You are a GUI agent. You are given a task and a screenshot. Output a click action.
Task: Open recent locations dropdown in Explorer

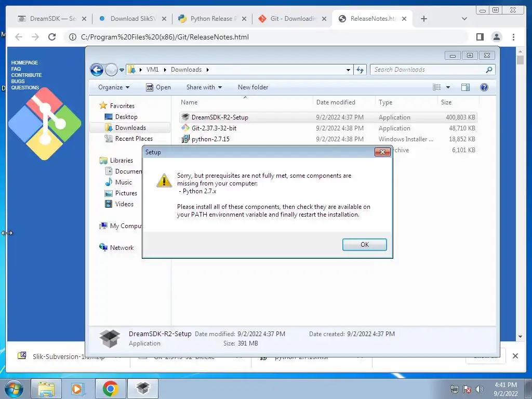click(122, 70)
